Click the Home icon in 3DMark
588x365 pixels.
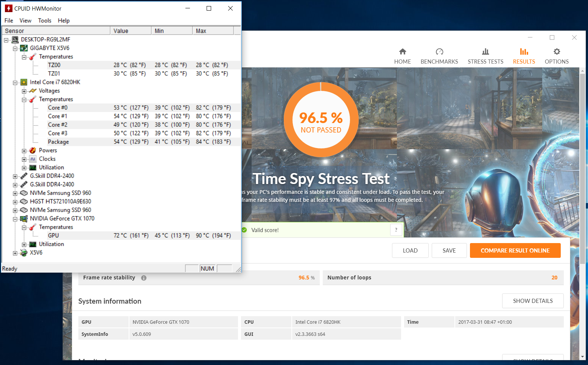tap(403, 51)
